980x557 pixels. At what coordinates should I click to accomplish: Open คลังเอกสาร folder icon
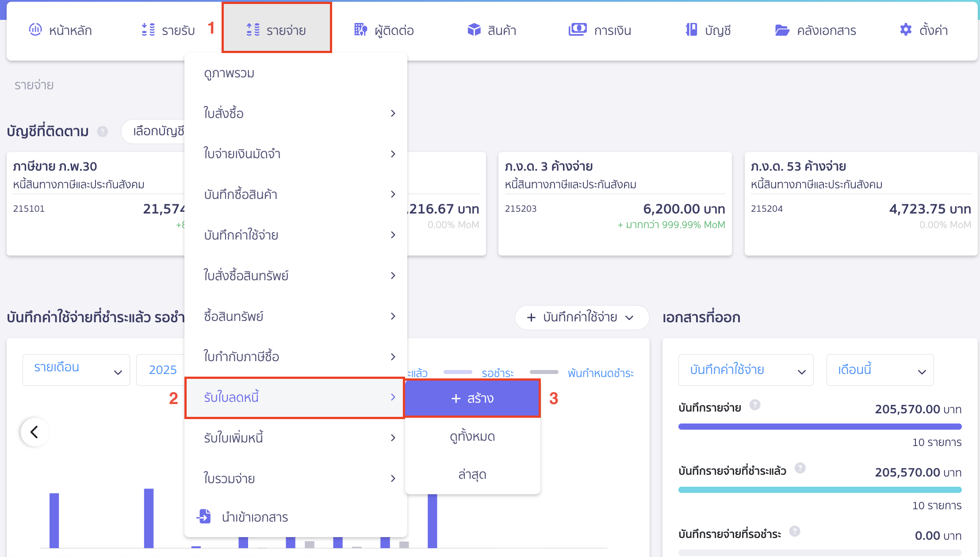pos(782,30)
